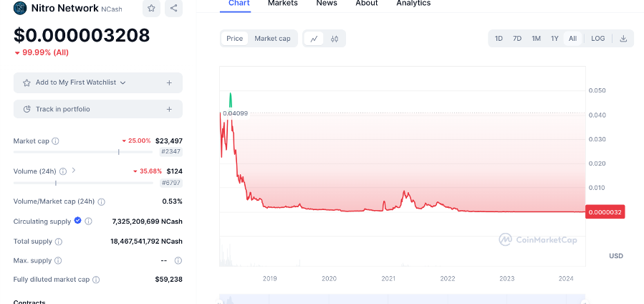Open the News tab

327,4
